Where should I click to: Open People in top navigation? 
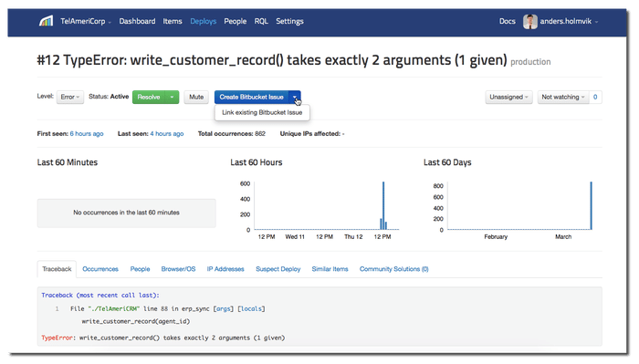pyautogui.click(x=236, y=21)
